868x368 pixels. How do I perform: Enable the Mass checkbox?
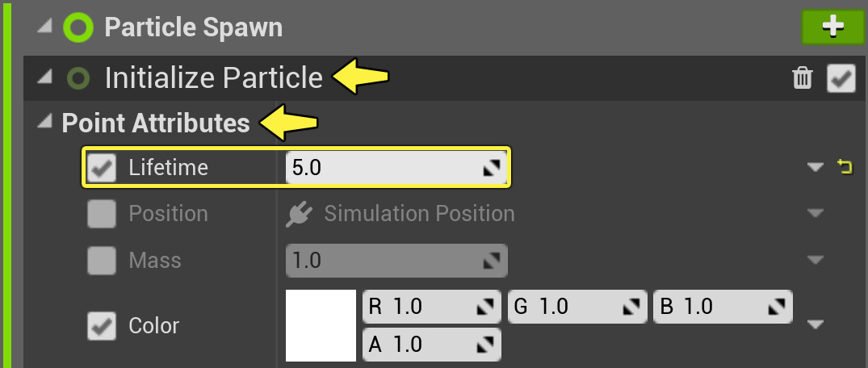pyautogui.click(x=102, y=261)
